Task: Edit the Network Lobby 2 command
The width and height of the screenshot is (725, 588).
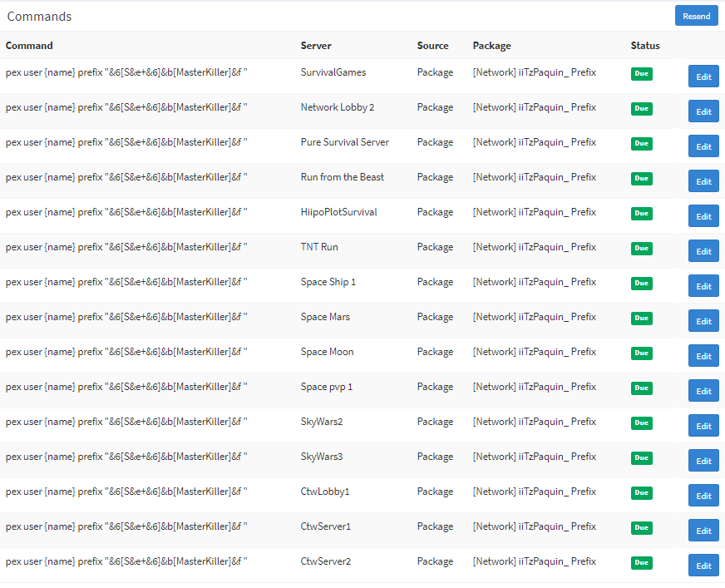Action: point(703,111)
